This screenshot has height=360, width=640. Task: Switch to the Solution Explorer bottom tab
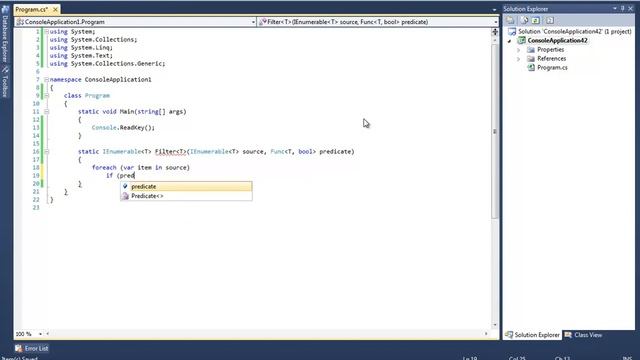(x=532, y=335)
